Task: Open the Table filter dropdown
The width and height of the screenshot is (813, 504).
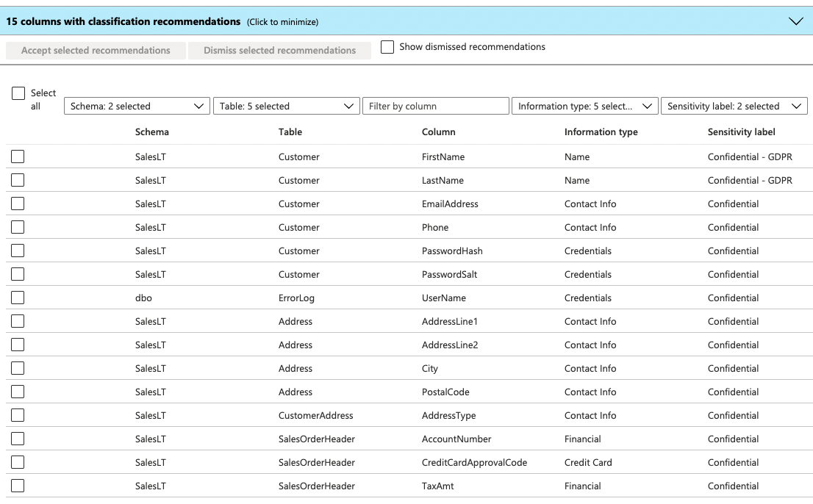Action: coord(285,107)
